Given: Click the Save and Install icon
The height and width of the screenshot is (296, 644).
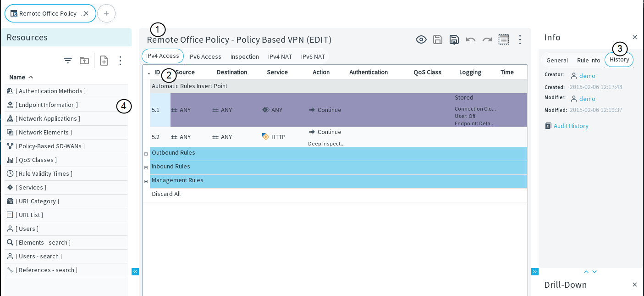Looking at the screenshot, I should coord(454,39).
